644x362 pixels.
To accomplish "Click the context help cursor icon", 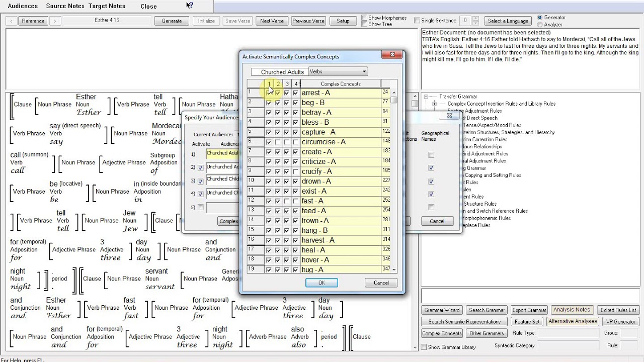I will tap(190, 6).
